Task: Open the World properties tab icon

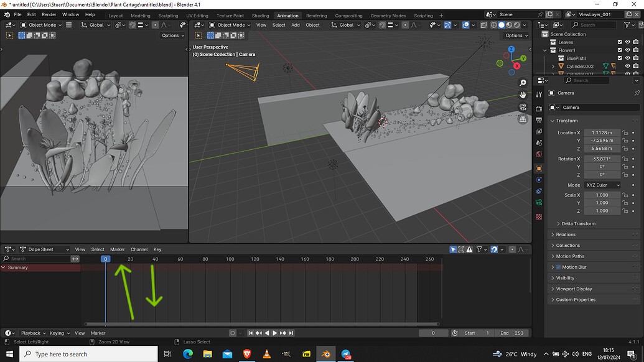Action: (539, 154)
